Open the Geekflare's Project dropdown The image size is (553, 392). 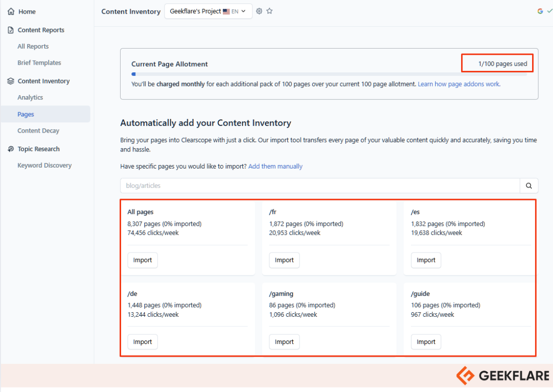(208, 11)
